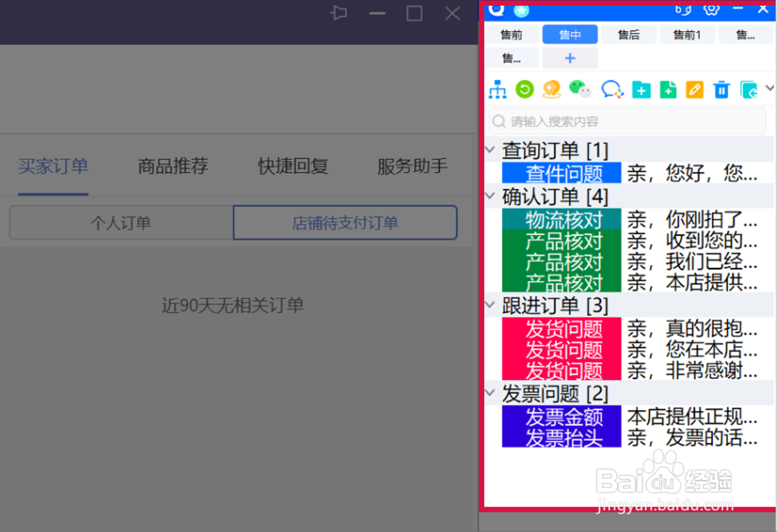
Task: Maximize the dark chat window
Action: point(415,13)
